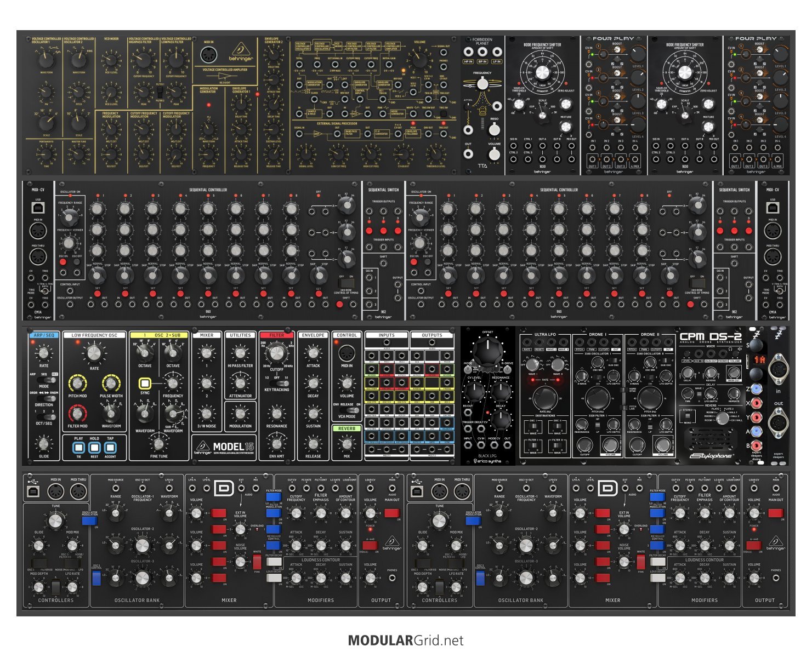812x652 pixels.
Task: Click the Model 15 filter CUTOFF knob
Action: pos(277,354)
